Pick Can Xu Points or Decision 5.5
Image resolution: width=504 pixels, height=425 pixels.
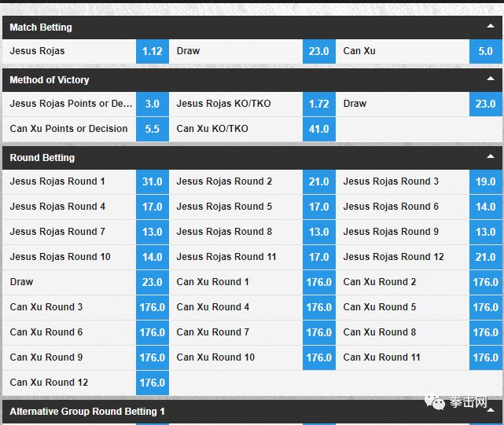(153, 129)
